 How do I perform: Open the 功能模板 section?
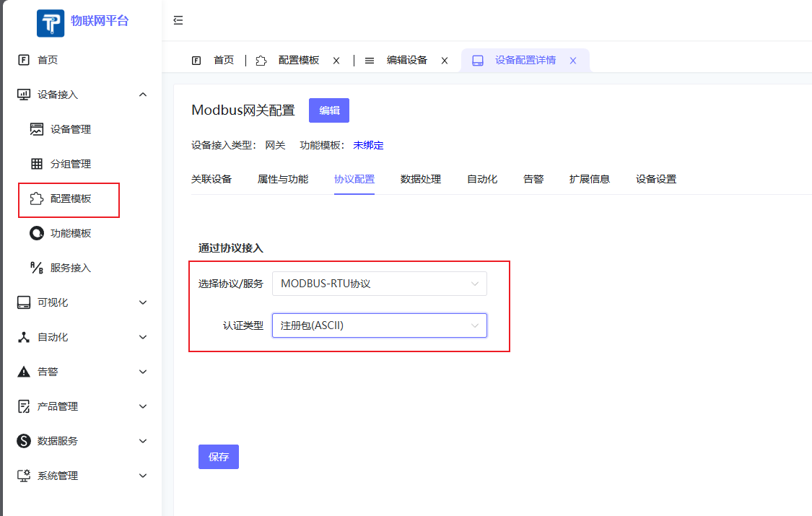tap(69, 233)
